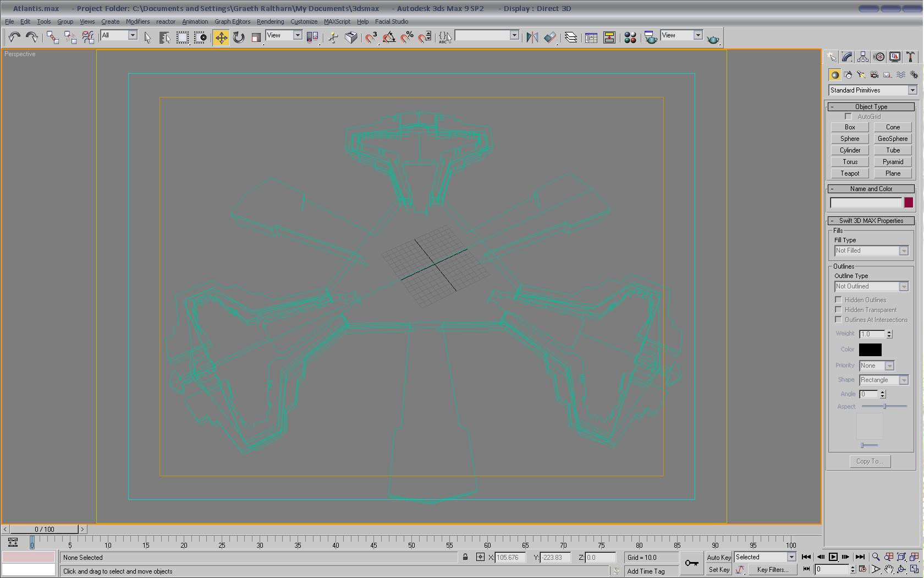This screenshot has height=578, width=924.
Task: Activate the Select and Move tool
Action: (221, 37)
